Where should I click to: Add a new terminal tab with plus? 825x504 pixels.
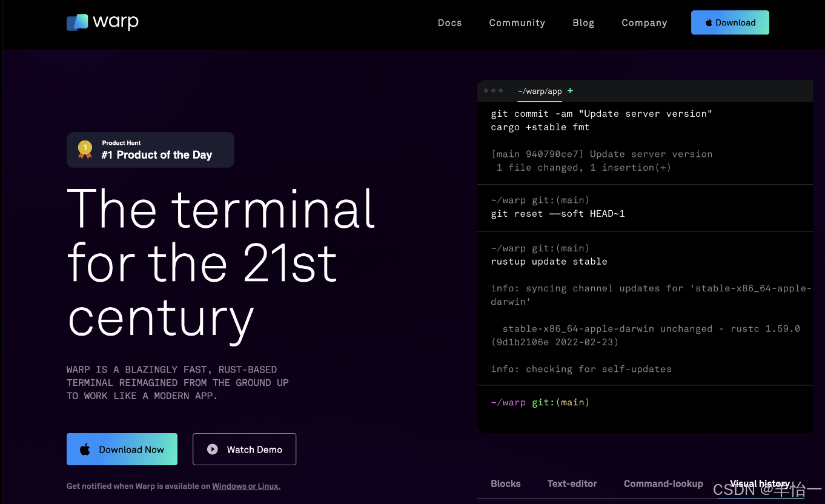570,91
